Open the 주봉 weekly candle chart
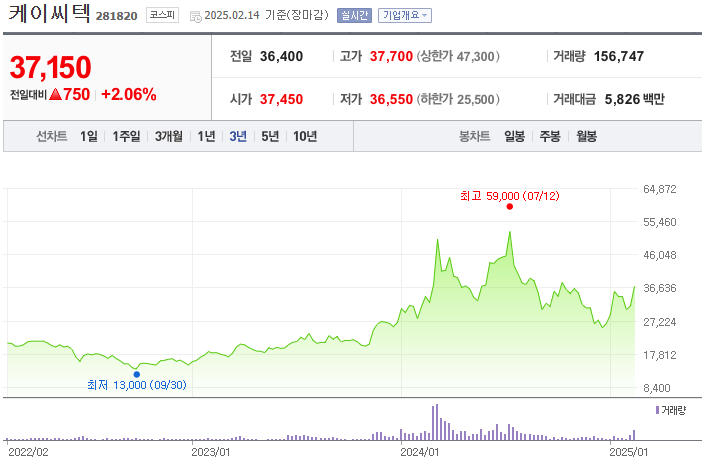Viewport: 702px width, 459px height. (x=550, y=136)
